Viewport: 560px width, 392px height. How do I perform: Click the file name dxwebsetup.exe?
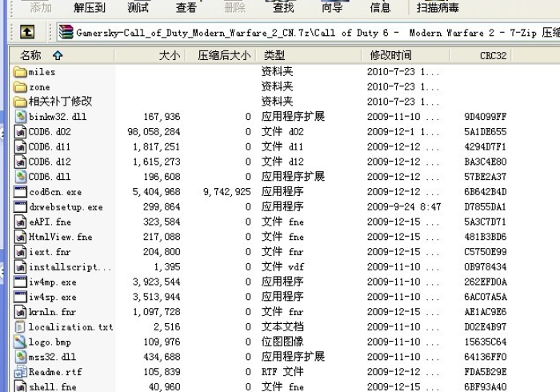point(66,207)
